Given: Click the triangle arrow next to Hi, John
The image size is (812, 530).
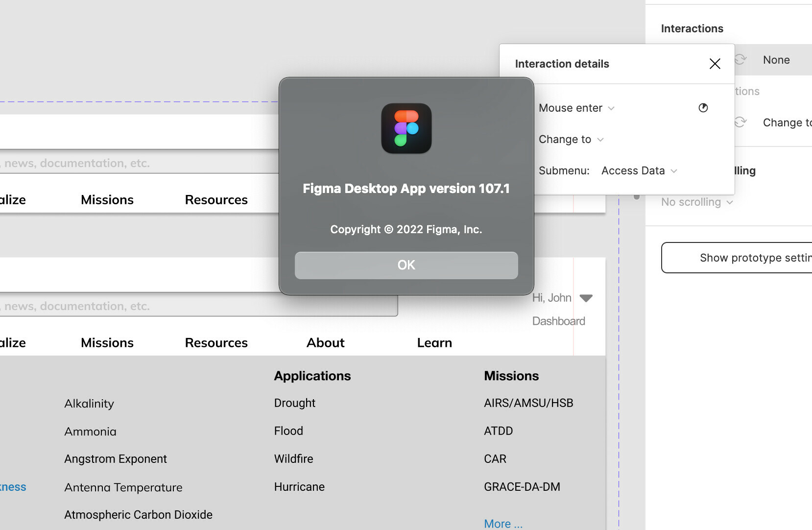Looking at the screenshot, I should point(586,298).
